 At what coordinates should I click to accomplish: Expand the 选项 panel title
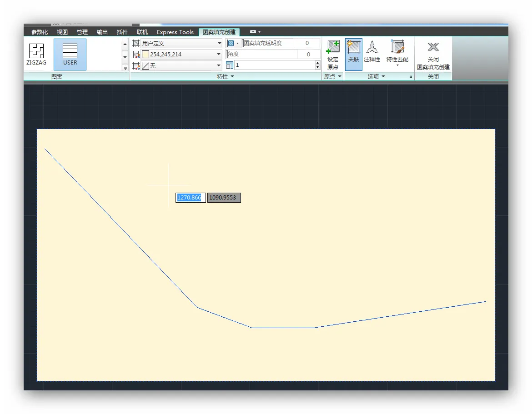click(376, 77)
